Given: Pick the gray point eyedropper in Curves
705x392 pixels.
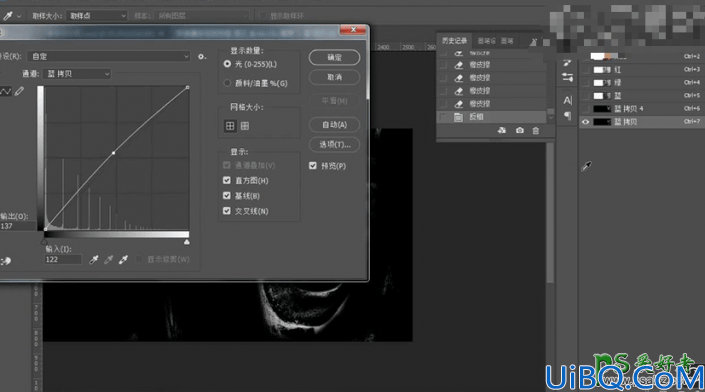Looking at the screenshot, I should pyautogui.click(x=108, y=259).
